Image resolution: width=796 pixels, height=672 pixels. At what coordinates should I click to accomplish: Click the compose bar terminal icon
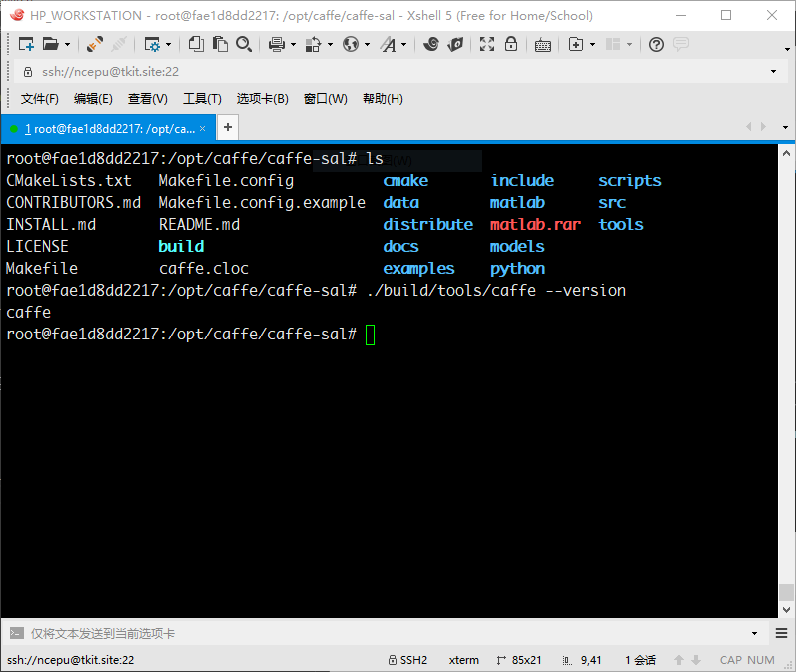click(17, 633)
